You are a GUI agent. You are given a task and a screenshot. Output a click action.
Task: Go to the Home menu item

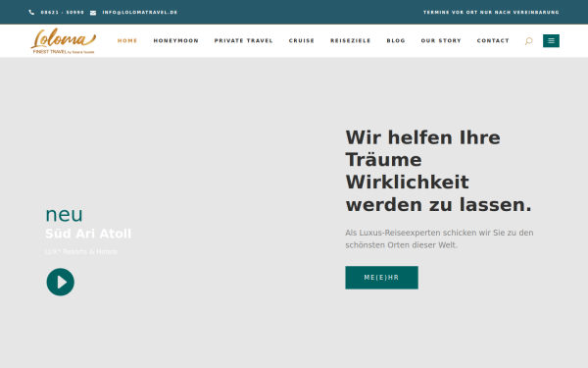(x=127, y=41)
